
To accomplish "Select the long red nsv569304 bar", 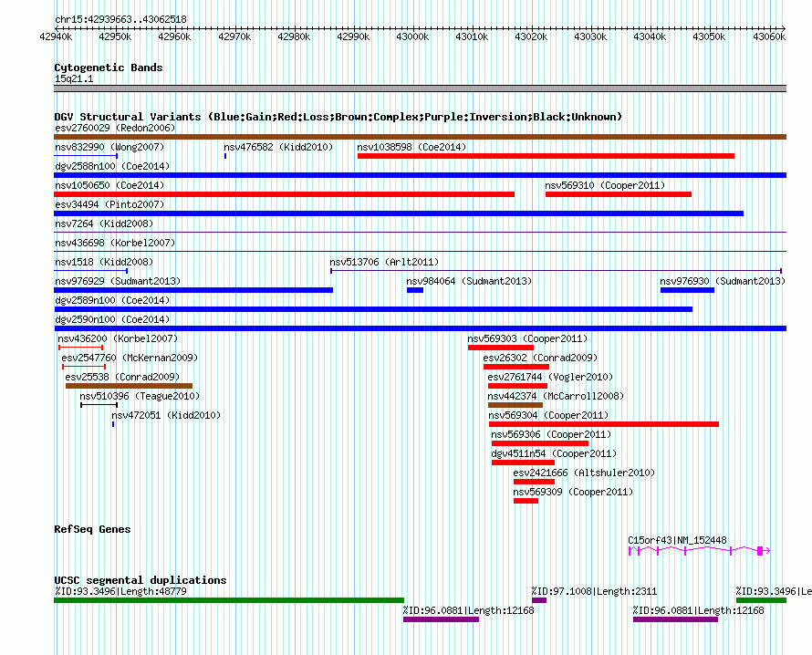I will [604, 424].
